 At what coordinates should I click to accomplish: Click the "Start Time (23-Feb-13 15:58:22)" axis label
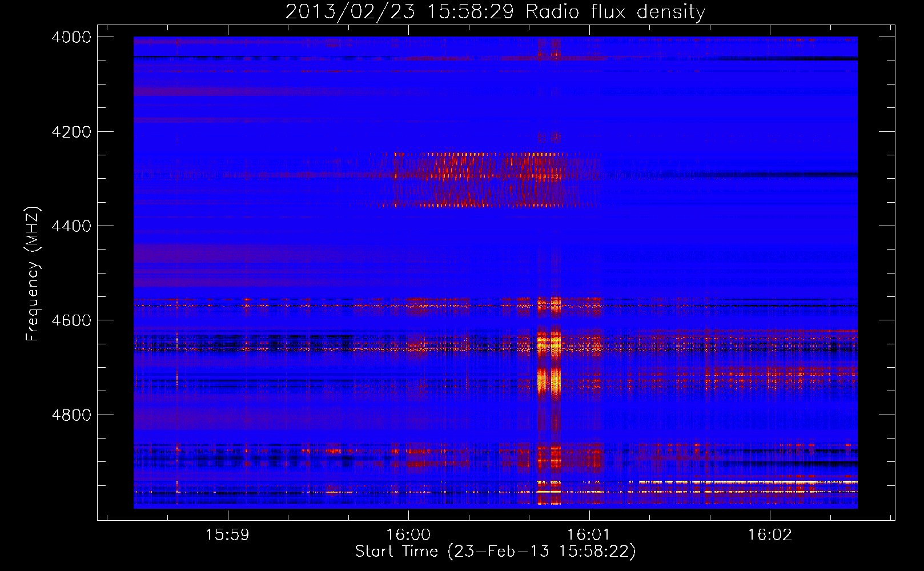pos(495,552)
